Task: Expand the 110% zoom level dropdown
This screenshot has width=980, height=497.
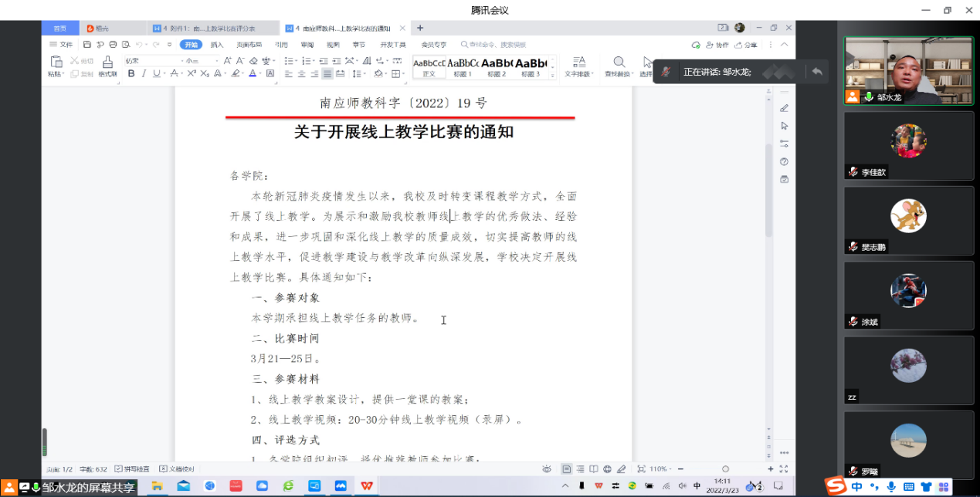Action: tap(659, 468)
